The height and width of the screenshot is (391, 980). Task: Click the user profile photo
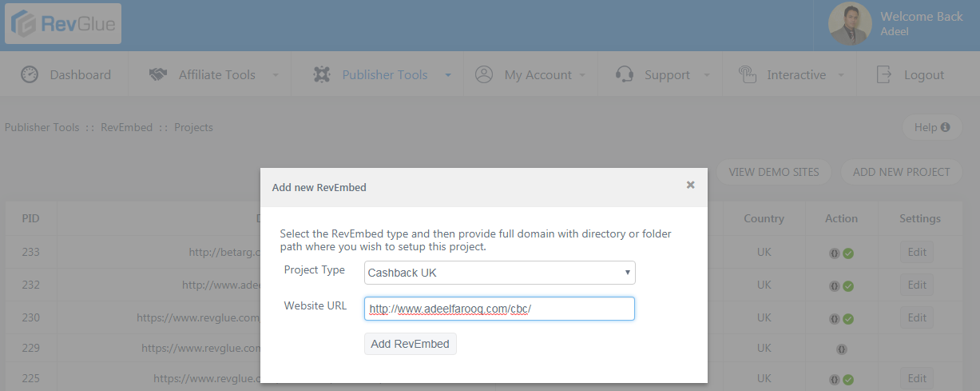850,24
